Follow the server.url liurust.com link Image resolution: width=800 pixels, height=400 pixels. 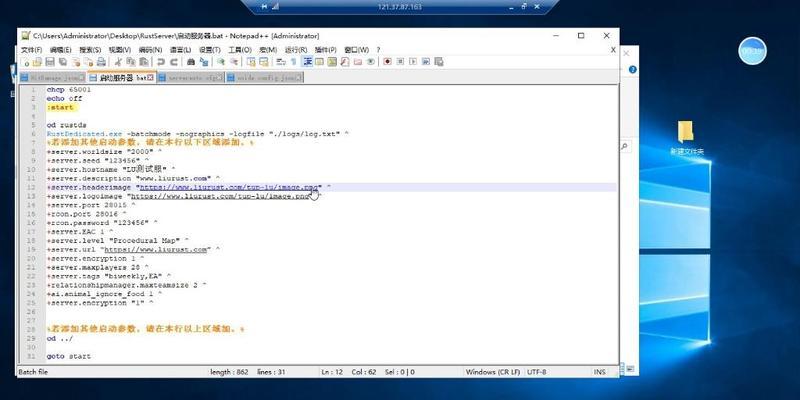point(156,249)
